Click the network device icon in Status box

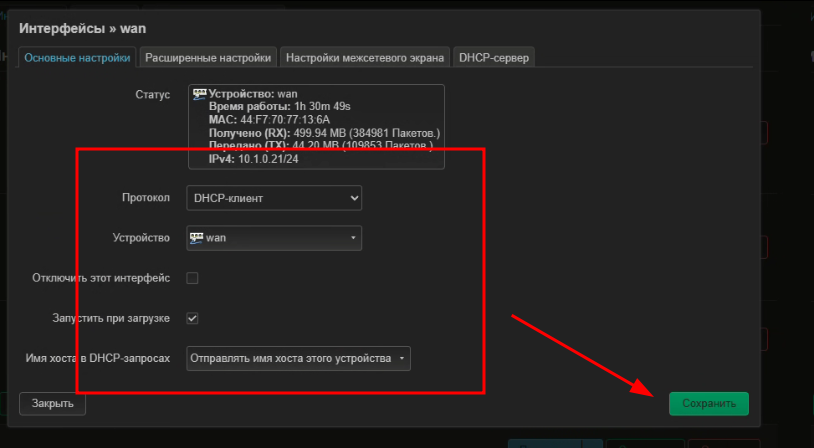click(x=199, y=93)
